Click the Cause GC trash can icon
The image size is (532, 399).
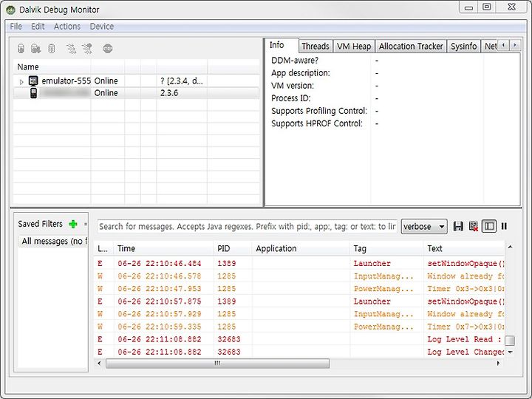51,49
